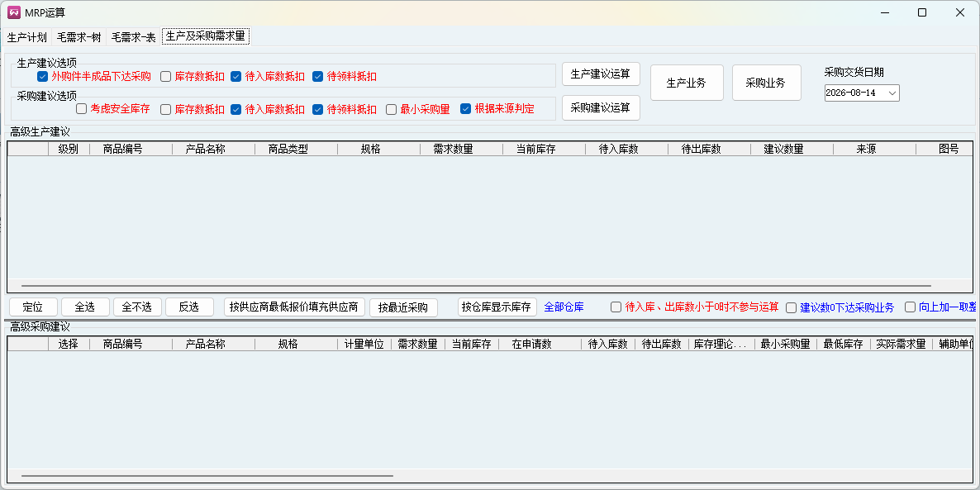Click 商品类型 column header

296,149
